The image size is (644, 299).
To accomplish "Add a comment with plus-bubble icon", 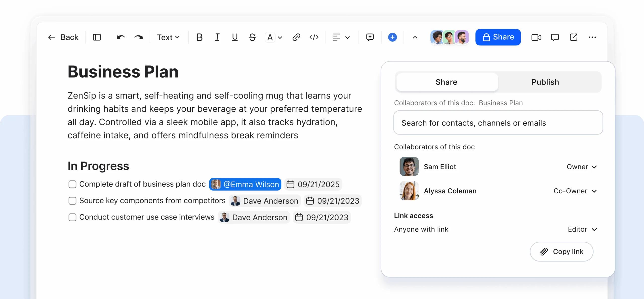I will pyautogui.click(x=370, y=37).
